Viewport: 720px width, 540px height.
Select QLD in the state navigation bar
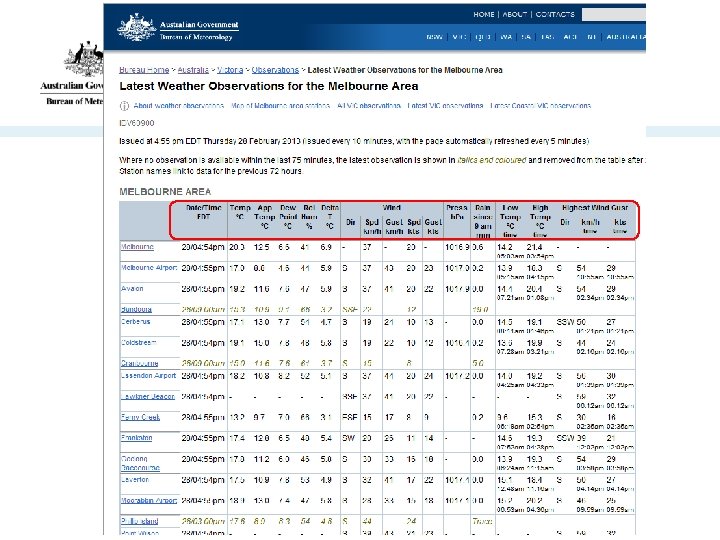tap(483, 37)
